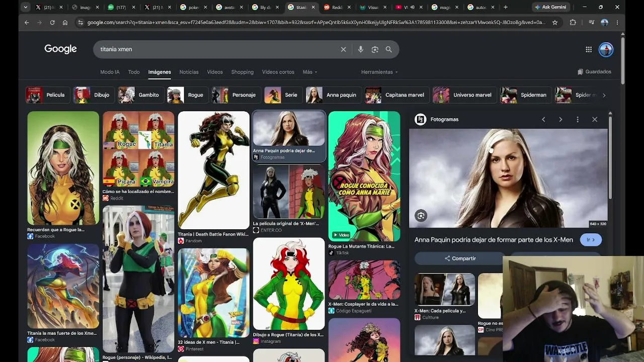Open the Google account avatar menu
Viewport: 644px width, 362px height.
tap(606, 49)
